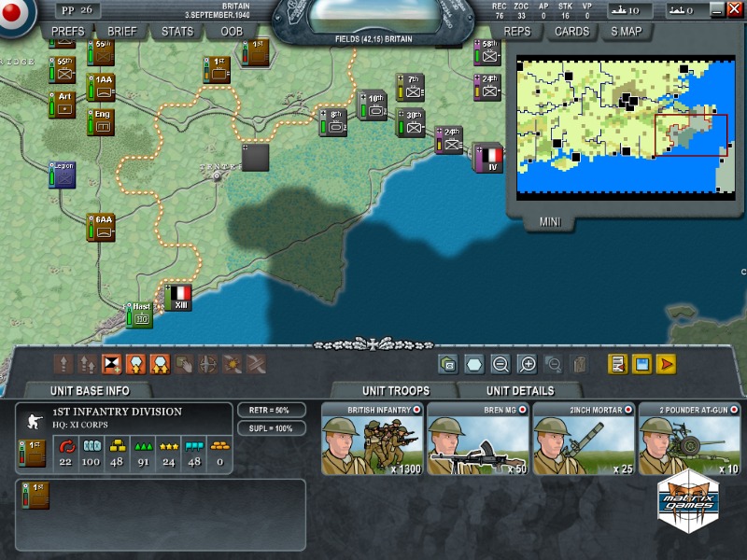Open the PREFS menu tab
Screen dimensions: 747x560
68,31
